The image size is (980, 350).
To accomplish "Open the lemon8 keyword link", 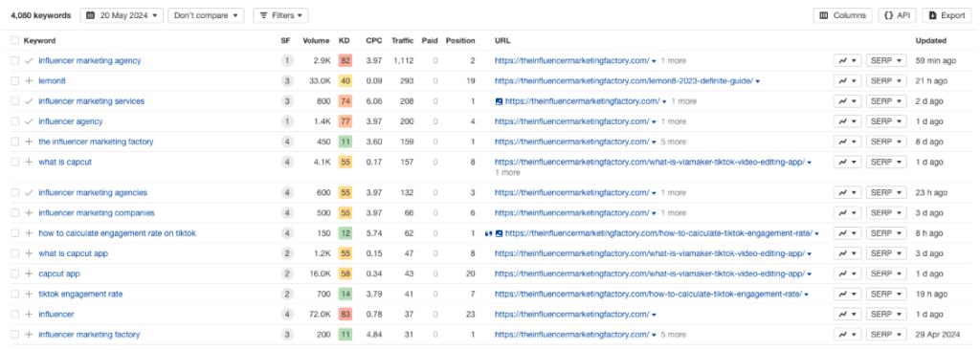I will tap(53, 81).
